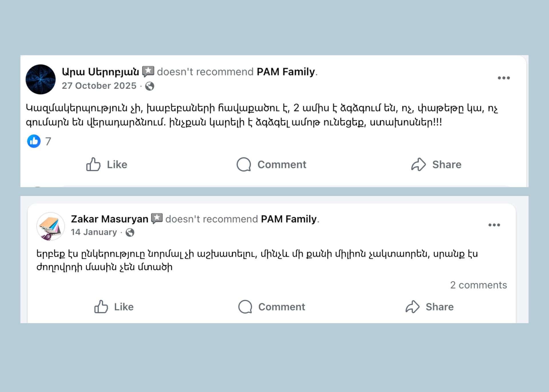The width and height of the screenshot is (549, 392).
Task: Click Արա Սերոբյան name link
Action: 100,72
